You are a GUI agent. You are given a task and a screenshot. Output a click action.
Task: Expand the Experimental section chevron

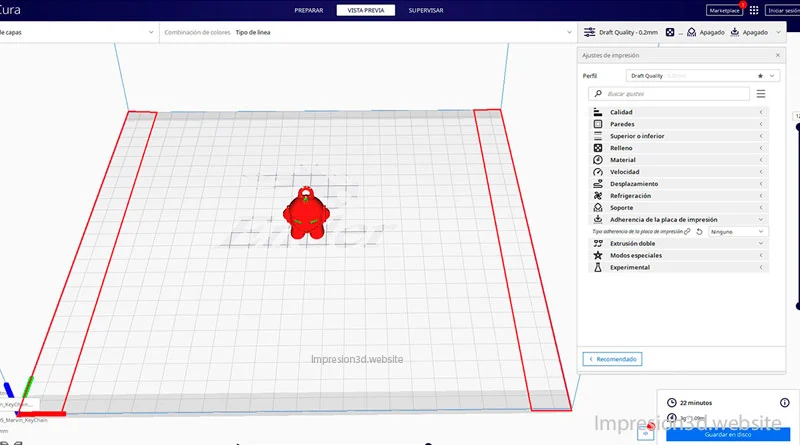point(761,267)
